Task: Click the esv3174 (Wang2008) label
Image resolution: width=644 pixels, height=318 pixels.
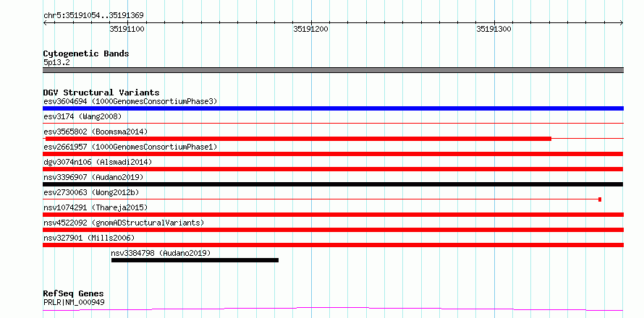Action: click(x=82, y=116)
